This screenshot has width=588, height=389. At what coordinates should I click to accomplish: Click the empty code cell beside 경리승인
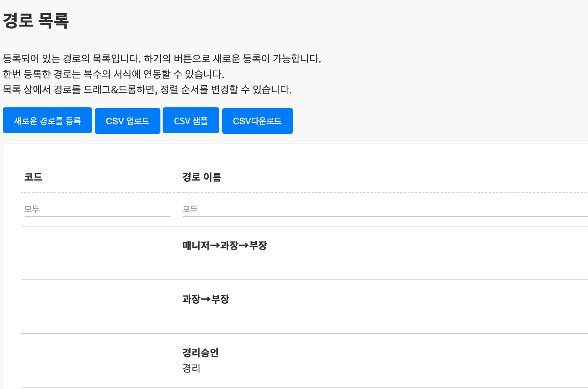pyautogui.click(x=98, y=360)
